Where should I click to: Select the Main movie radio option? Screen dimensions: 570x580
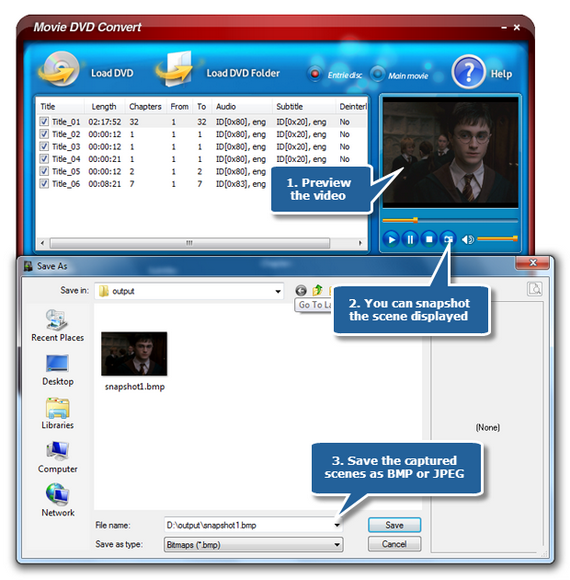[377, 74]
